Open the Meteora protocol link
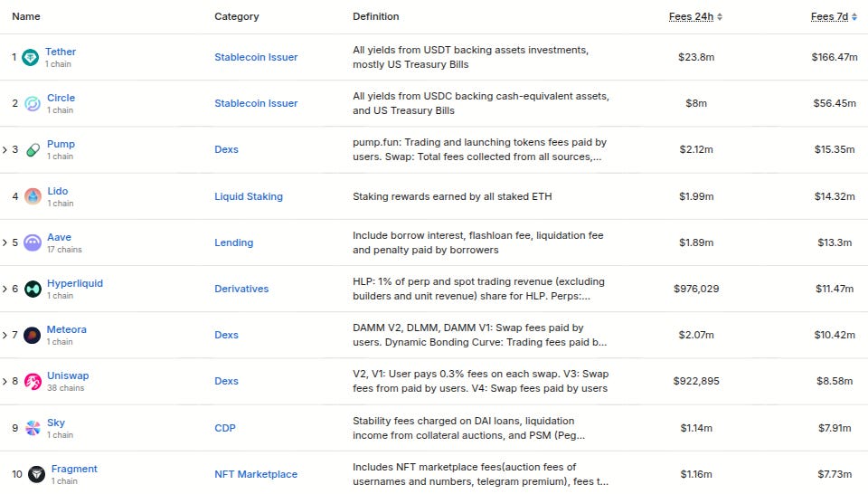 click(66, 329)
